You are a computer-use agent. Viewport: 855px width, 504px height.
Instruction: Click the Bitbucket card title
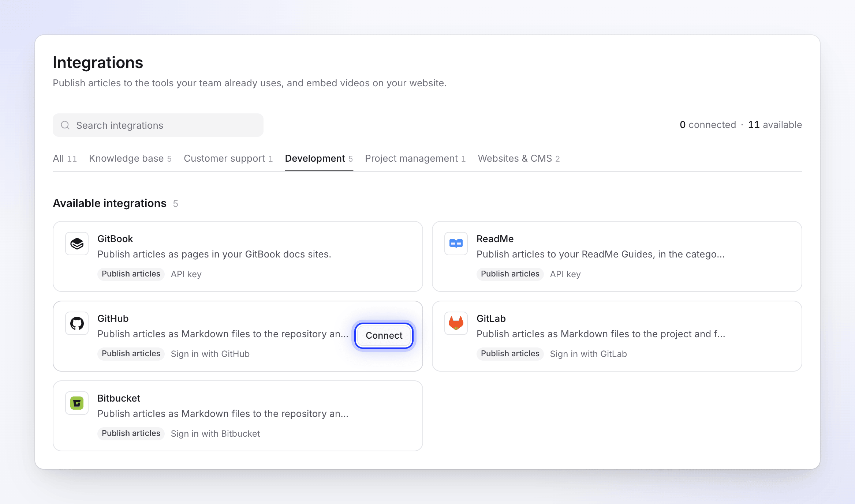tap(119, 398)
